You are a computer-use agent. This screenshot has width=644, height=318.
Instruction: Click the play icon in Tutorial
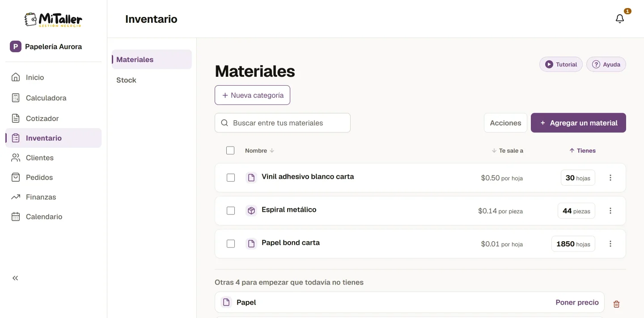coord(549,64)
